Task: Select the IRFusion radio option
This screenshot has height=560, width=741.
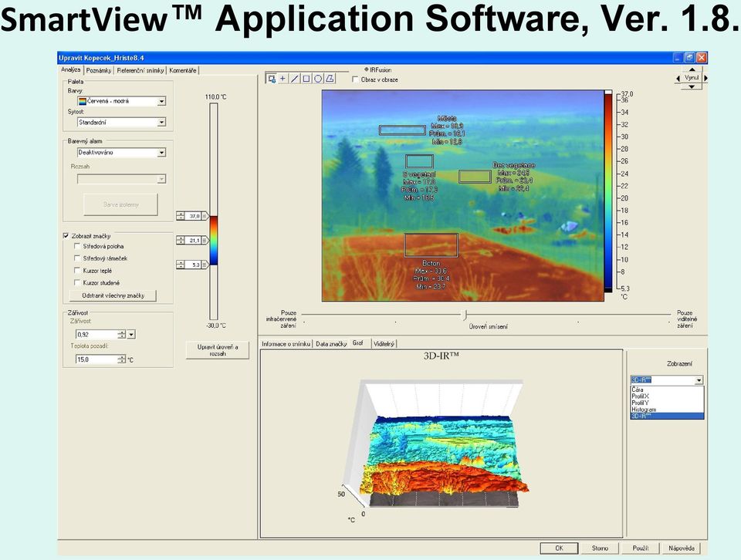Action: point(366,69)
